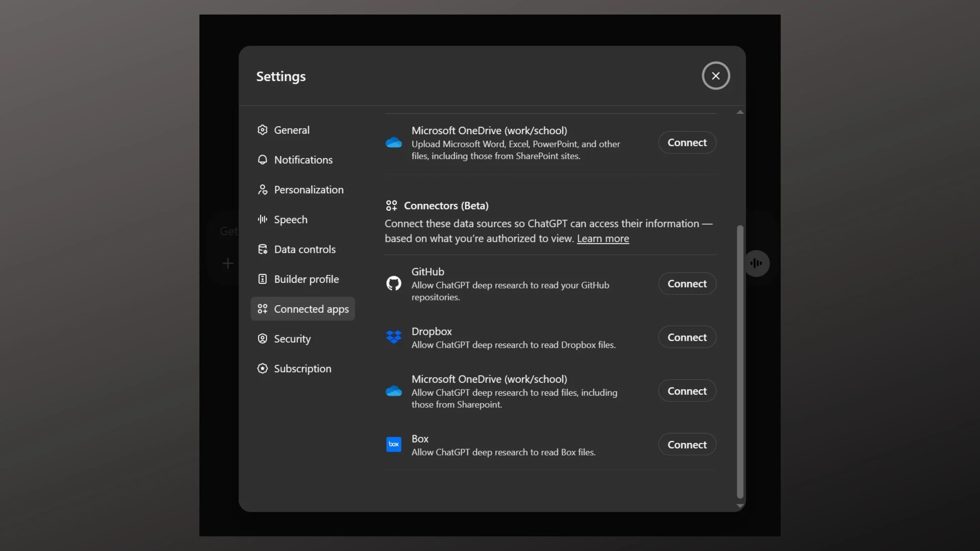Click "Allow ChatGPT deep research to read Dropbox files."
The height and width of the screenshot is (551, 980).
(513, 345)
